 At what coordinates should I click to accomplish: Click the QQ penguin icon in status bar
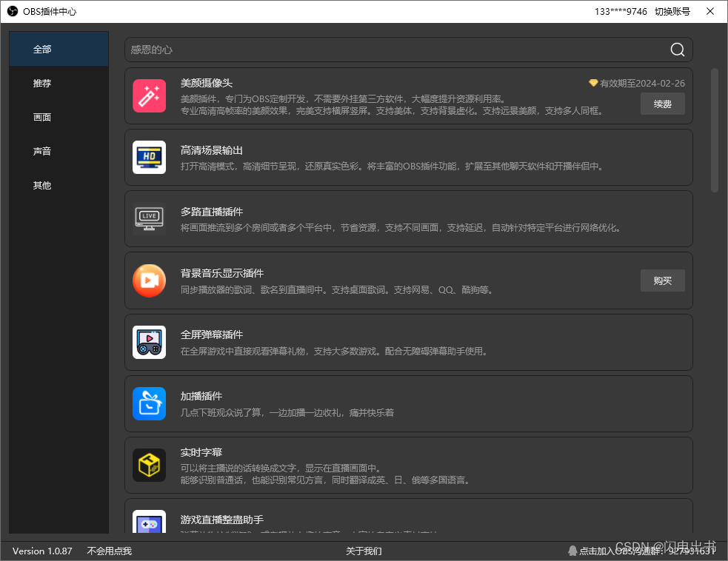(572, 551)
